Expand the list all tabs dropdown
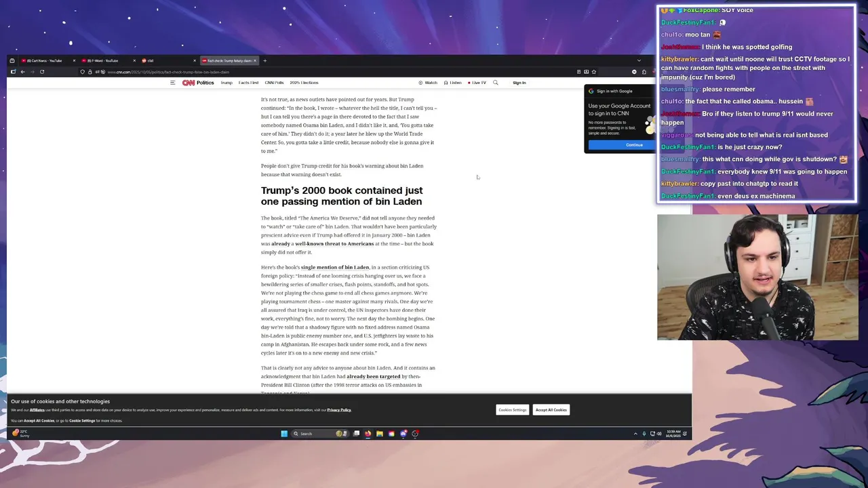868x488 pixels. tap(638, 60)
